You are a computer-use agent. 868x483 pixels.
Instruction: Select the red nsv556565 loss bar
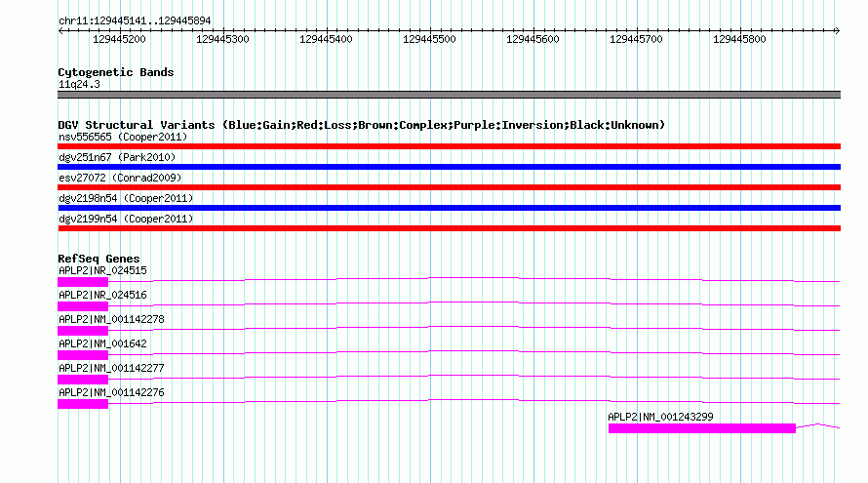coord(449,146)
